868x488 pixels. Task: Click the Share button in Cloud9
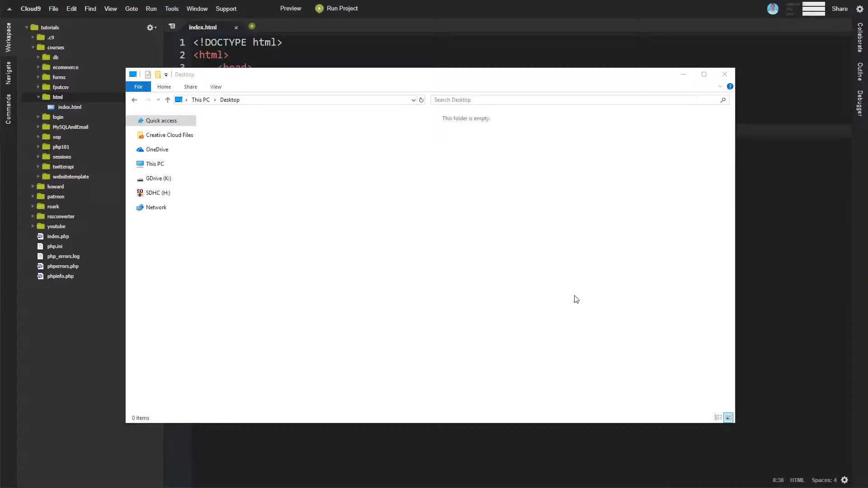click(840, 9)
